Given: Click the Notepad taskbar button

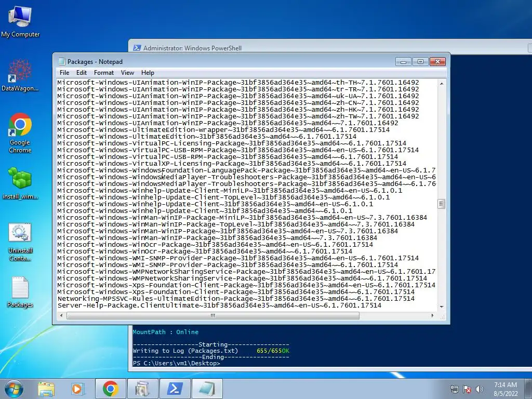Looking at the screenshot, I should (207, 389).
